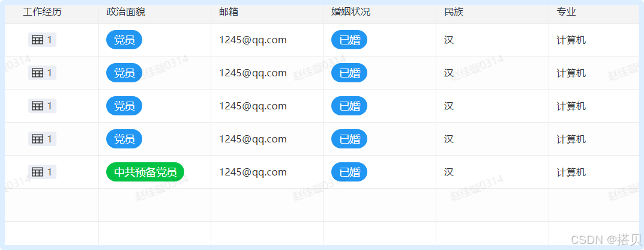Viewport: 644px width, 250px height.
Task: Click the green 中共预备党员 tag
Action: coord(145,172)
